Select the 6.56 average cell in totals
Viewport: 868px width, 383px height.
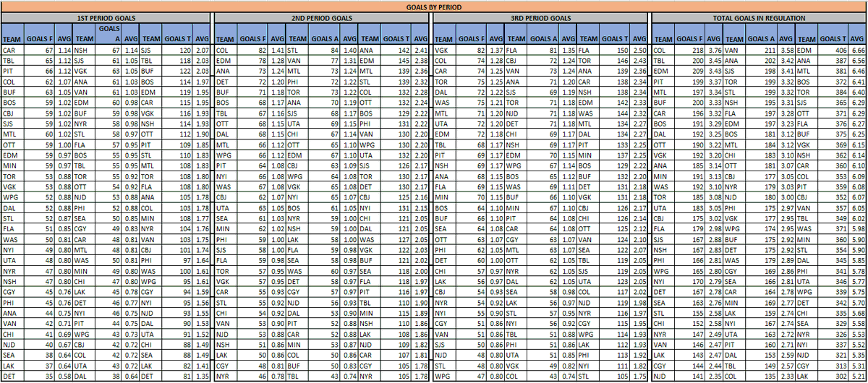click(x=859, y=61)
